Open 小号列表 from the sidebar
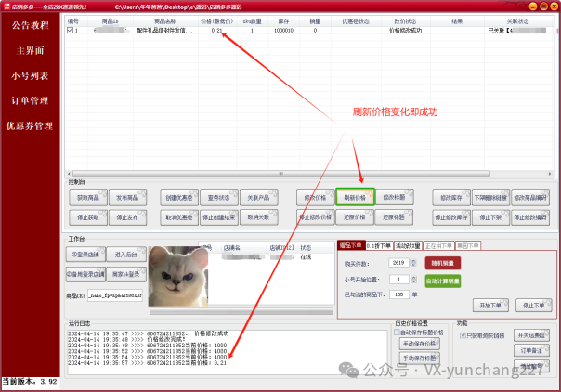Image resolution: width=561 pixels, height=392 pixels. [30, 76]
